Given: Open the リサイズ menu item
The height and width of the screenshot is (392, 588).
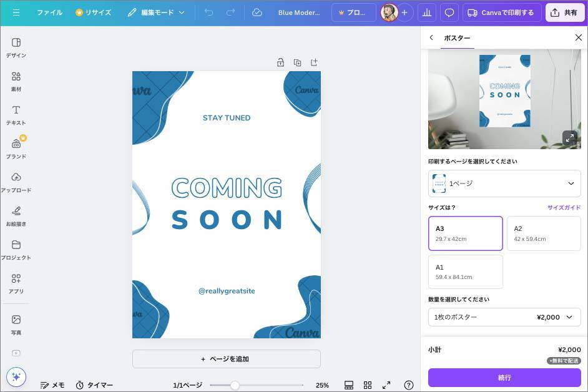Looking at the screenshot, I should (93, 12).
